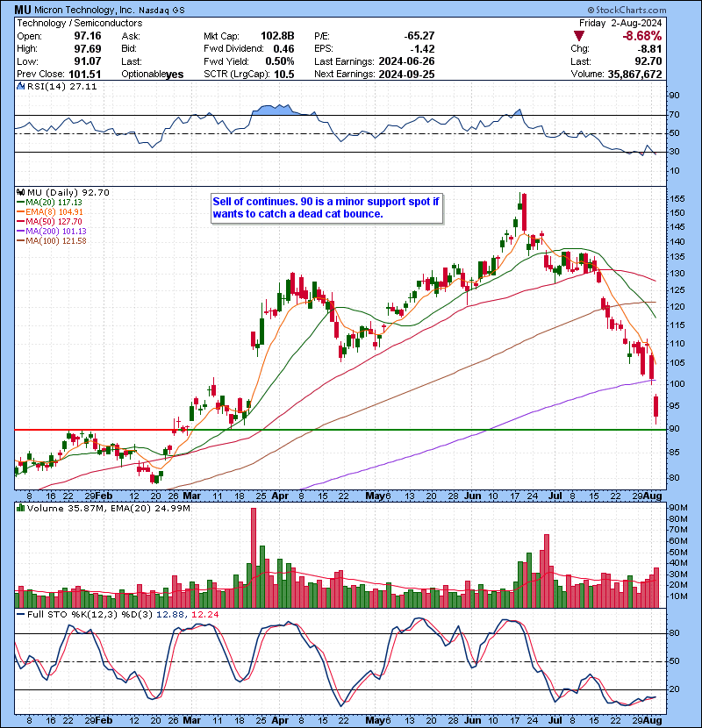Click the EMA(8) 104.91 legend entry
Image resolution: width=702 pixels, height=728 pixels.
click(54, 212)
